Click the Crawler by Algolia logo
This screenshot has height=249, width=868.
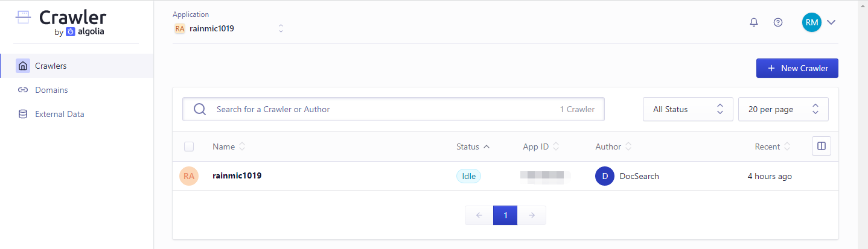(x=60, y=22)
